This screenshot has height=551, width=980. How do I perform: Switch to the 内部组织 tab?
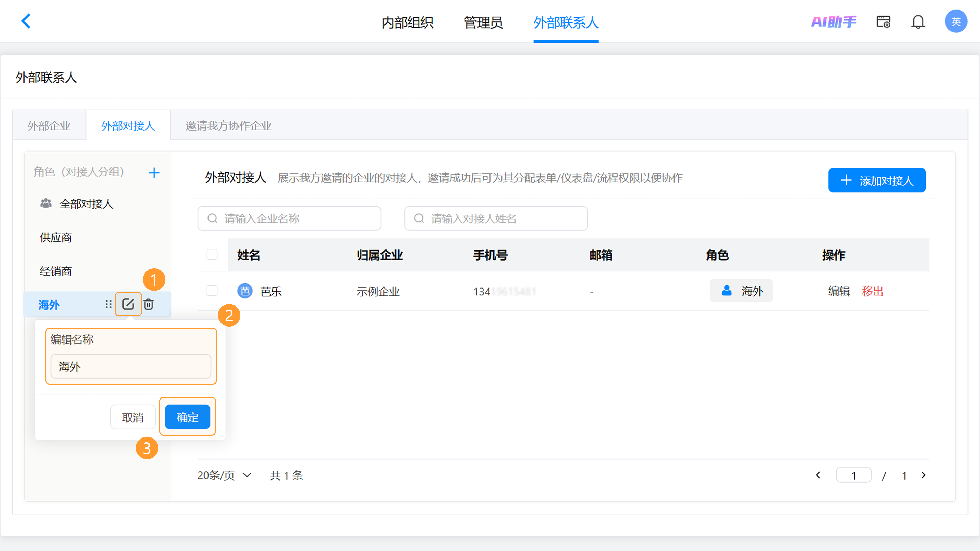[x=408, y=22]
